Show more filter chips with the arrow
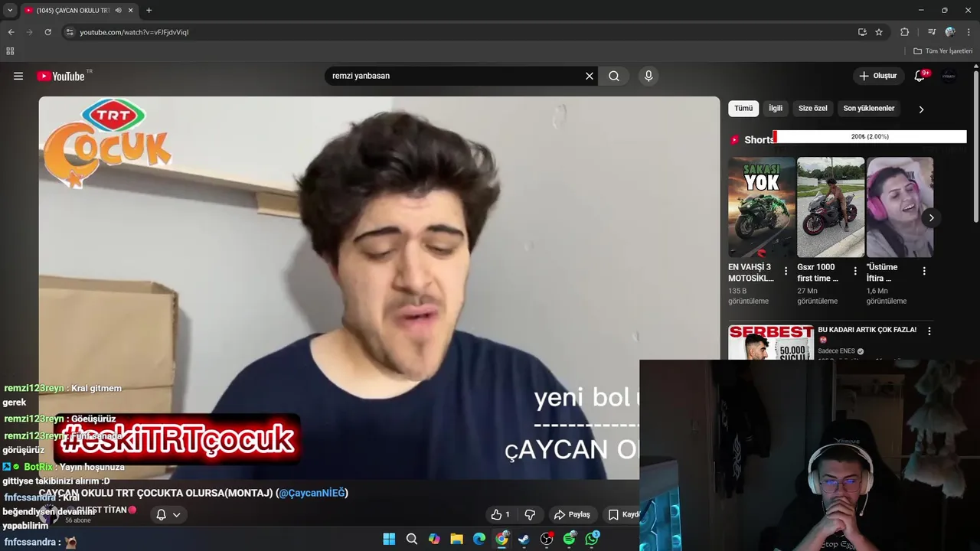 click(921, 109)
